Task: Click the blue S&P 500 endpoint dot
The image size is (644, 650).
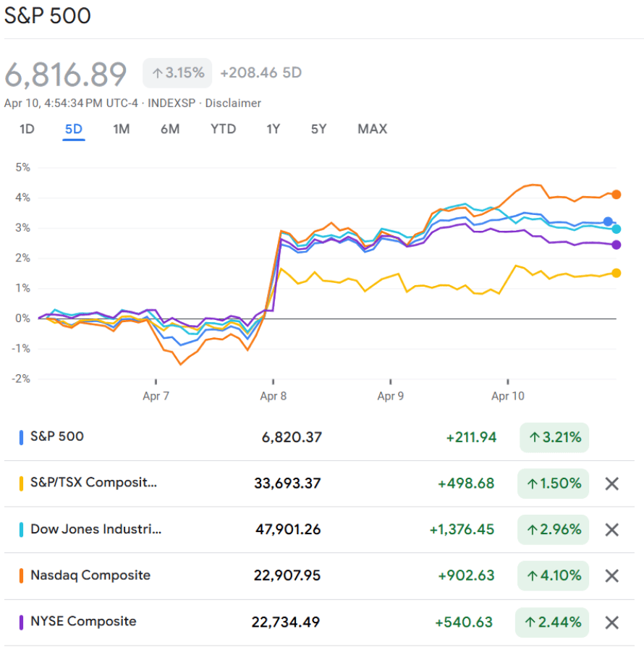Action: pyautogui.click(x=608, y=221)
